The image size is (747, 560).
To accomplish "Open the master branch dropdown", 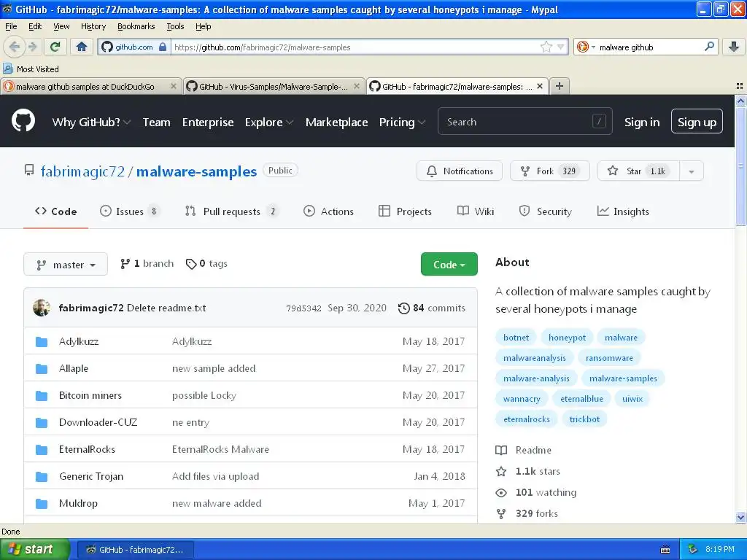I will [x=66, y=264].
